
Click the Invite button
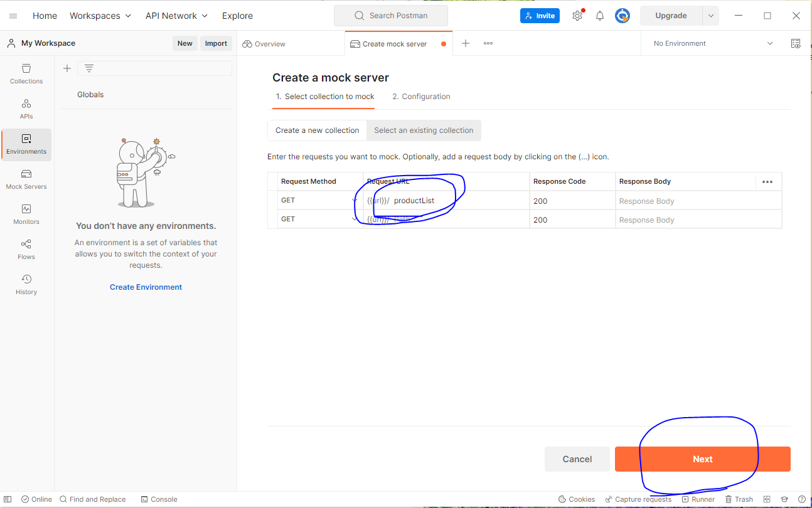point(540,16)
